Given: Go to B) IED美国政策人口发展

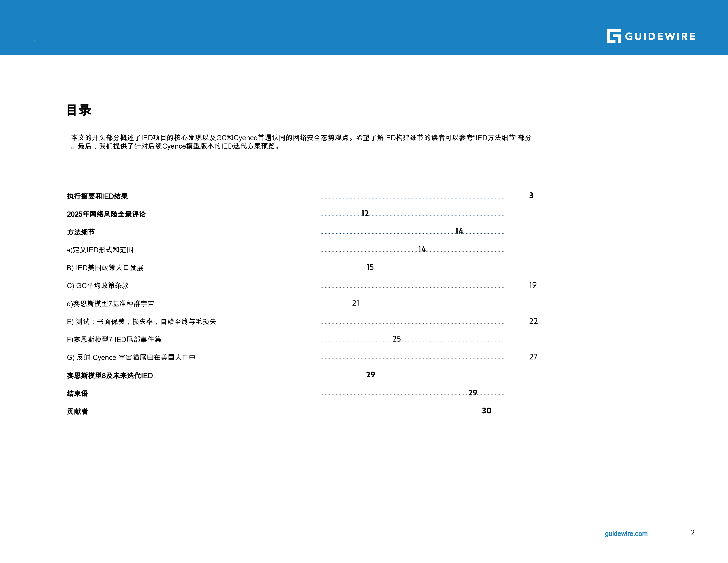Looking at the screenshot, I should pyautogui.click(x=105, y=268).
